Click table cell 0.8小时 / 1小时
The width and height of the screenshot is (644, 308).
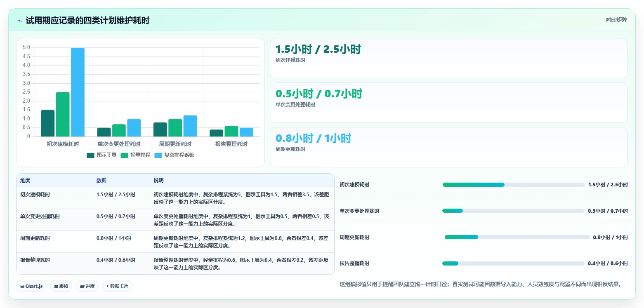pos(114,238)
